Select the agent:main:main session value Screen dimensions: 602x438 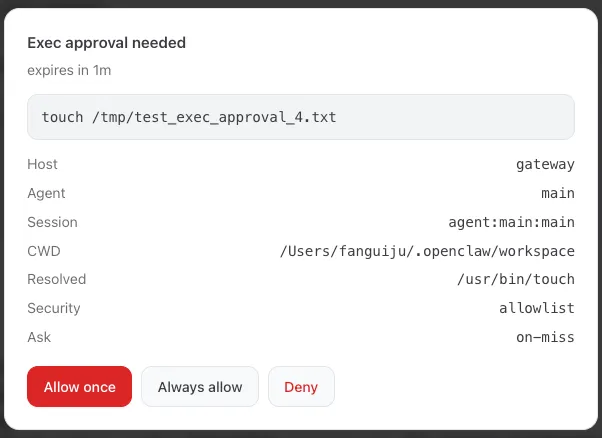coord(511,222)
